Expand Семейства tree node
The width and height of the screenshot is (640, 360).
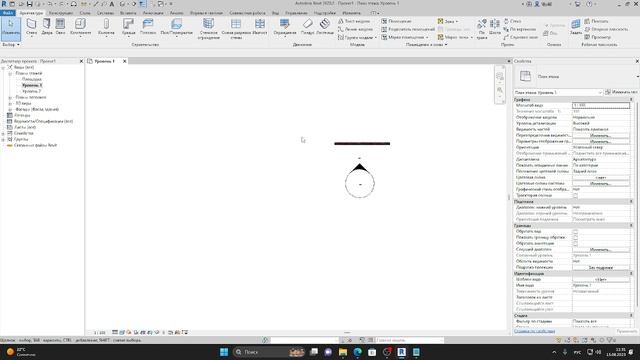(3, 133)
